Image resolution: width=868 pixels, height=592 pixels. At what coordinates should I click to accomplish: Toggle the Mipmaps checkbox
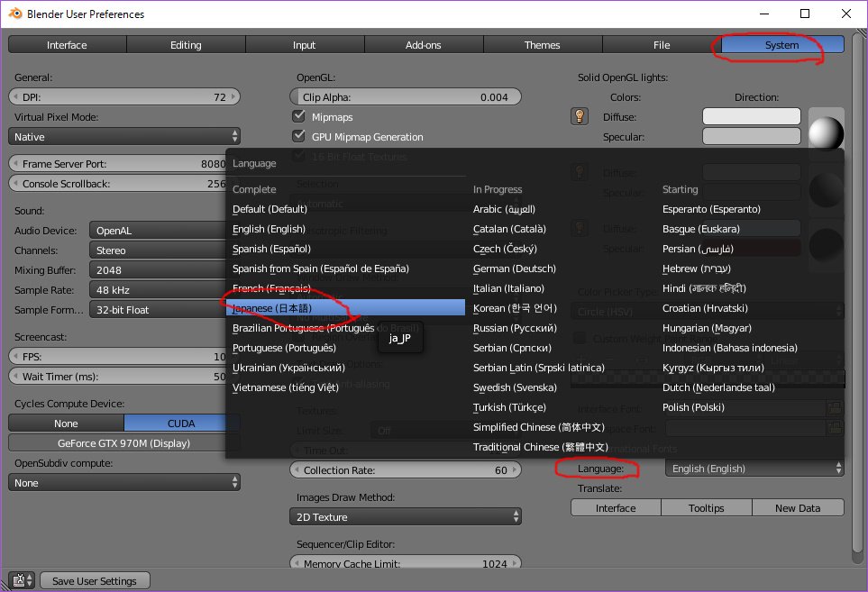(x=299, y=116)
